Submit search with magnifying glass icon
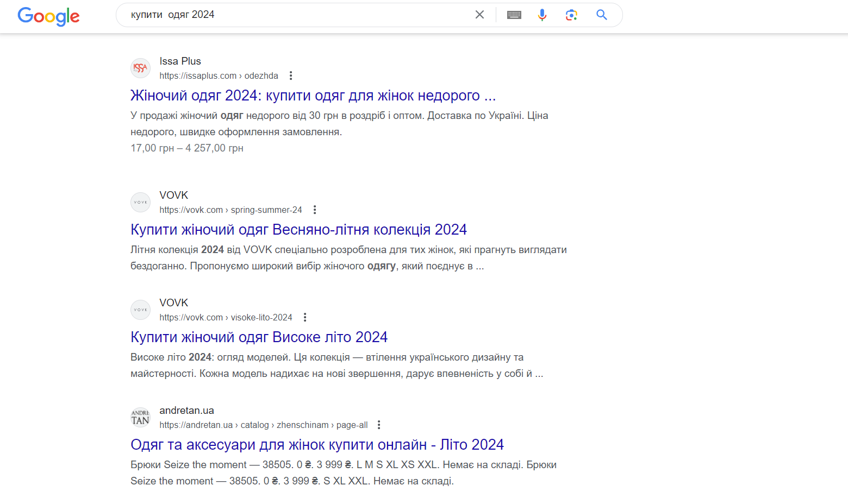 pyautogui.click(x=602, y=15)
